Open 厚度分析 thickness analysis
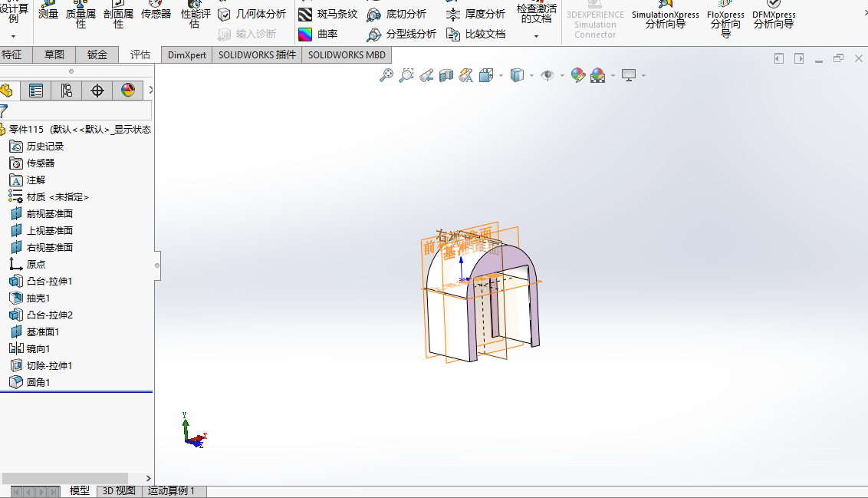 (475, 15)
